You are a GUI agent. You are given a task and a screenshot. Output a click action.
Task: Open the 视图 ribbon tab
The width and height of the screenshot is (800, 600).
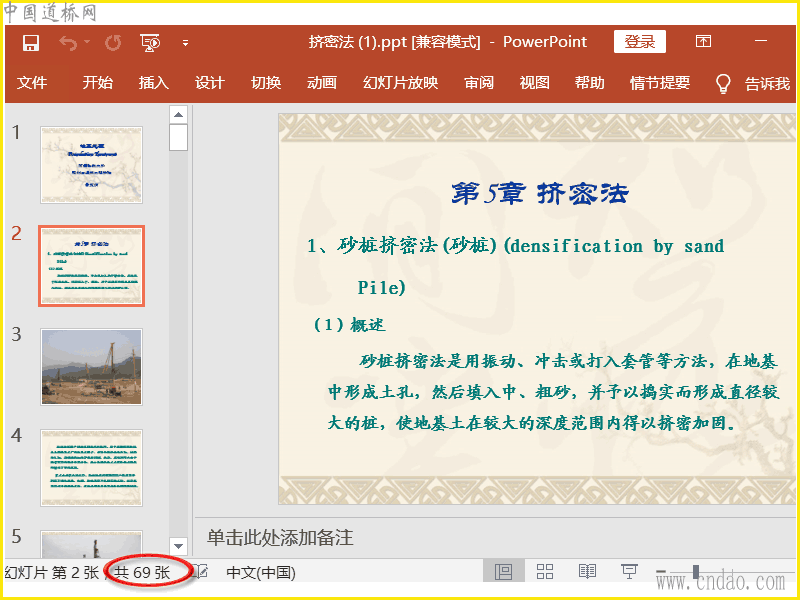tap(535, 83)
